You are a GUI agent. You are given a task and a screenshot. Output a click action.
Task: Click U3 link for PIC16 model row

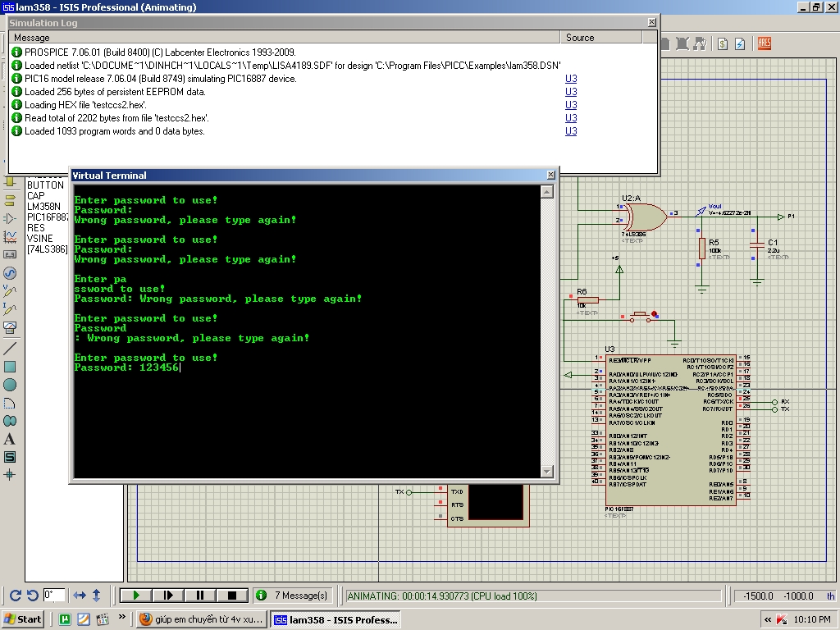coord(571,79)
